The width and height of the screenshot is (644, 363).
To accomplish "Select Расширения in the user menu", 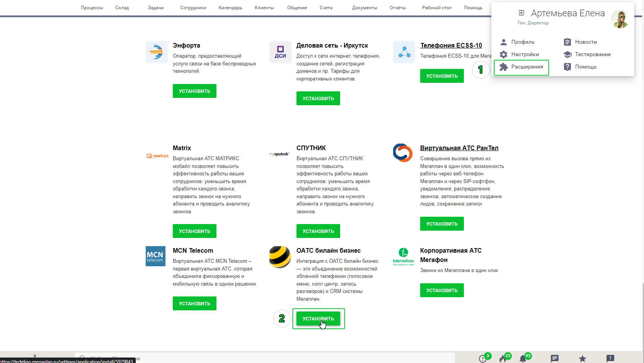I will pos(527,67).
